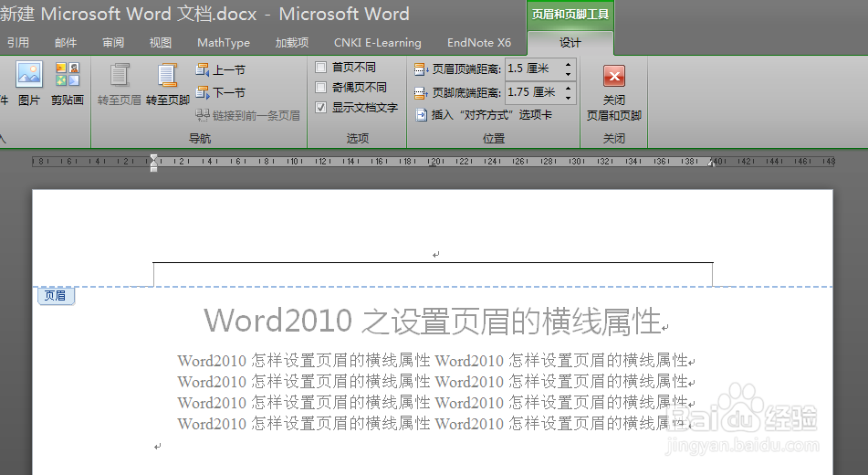Switch to the View (视图) tab
The image size is (868, 475).
tap(161, 43)
